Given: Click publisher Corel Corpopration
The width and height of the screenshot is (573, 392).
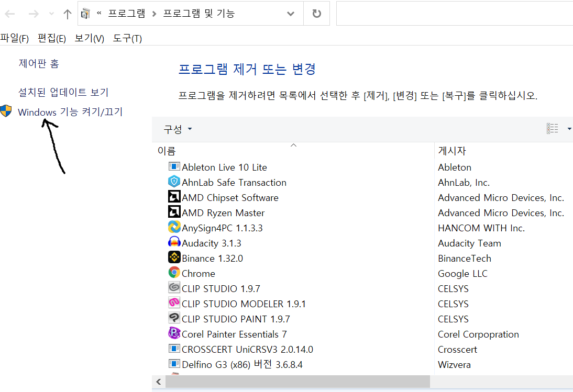Looking at the screenshot, I should [x=478, y=334].
